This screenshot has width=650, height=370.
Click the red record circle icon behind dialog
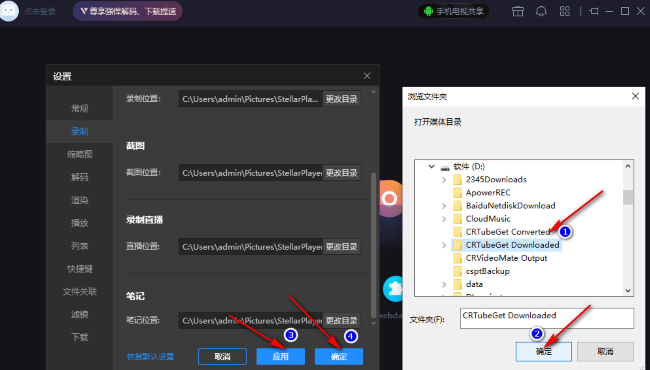[x=390, y=199]
